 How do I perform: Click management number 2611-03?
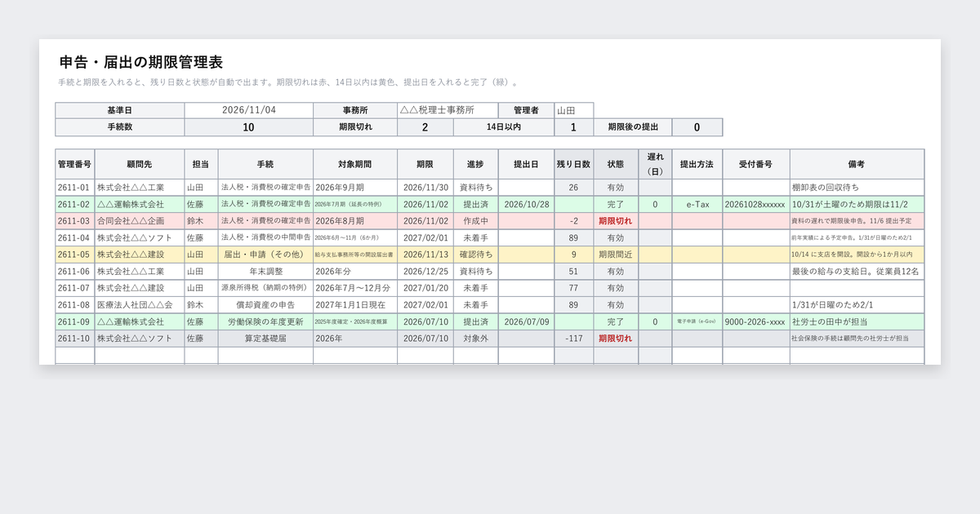[x=75, y=221]
